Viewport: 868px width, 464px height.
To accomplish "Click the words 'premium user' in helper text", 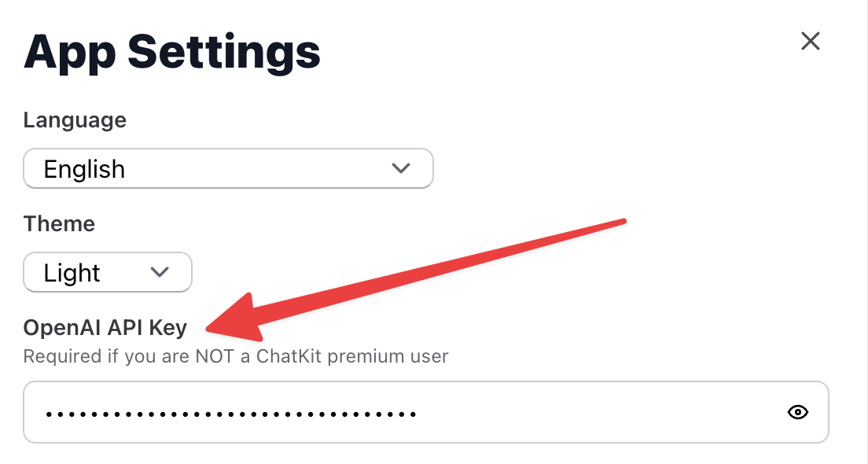I will click(388, 356).
